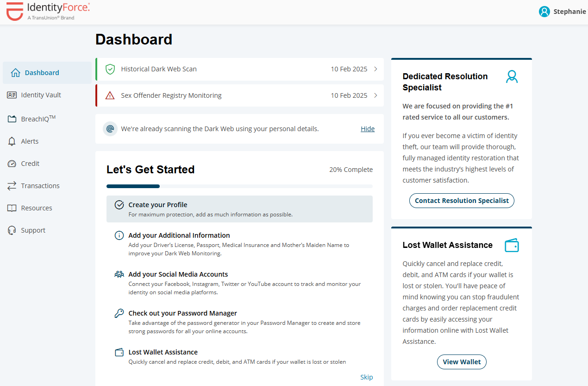Viewport: 588px width, 386px height.
Task: Open the Stephanie user avatar icon
Action: pos(544,12)
